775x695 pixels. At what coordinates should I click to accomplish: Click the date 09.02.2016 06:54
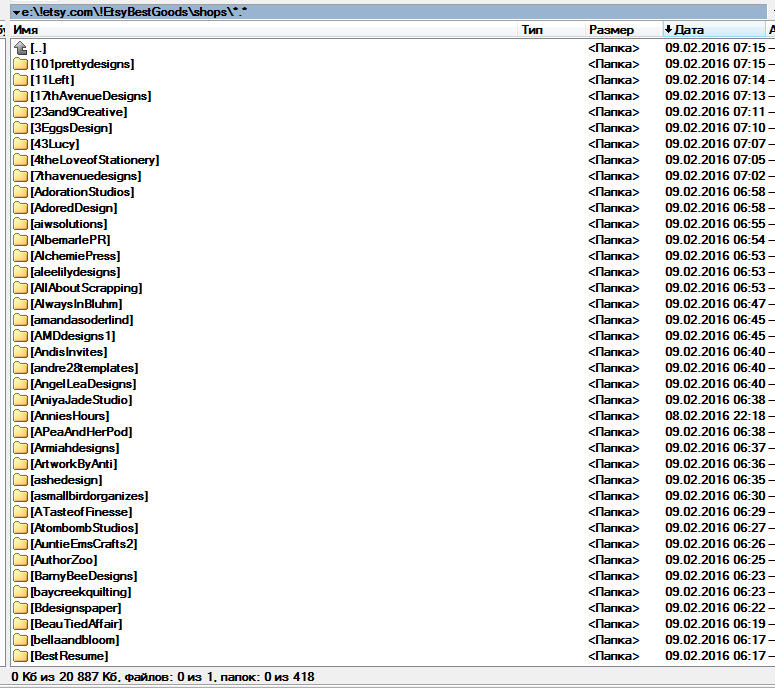point(715,240)
